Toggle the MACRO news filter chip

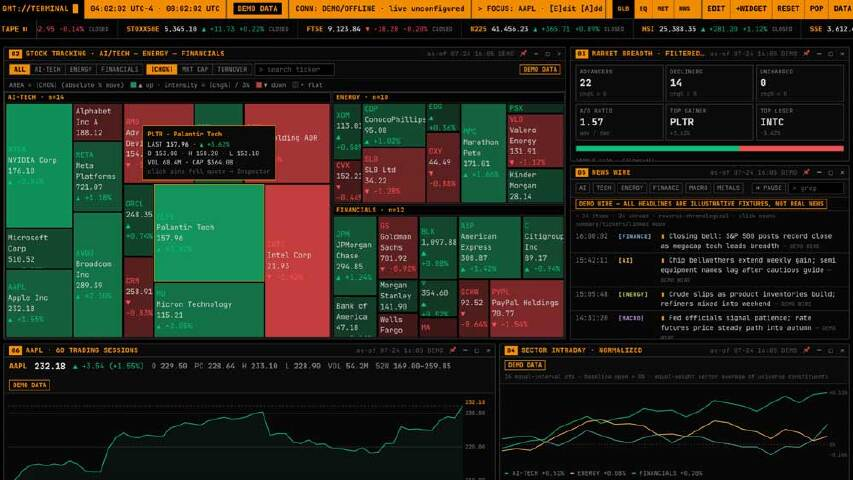tap(698, 188)
